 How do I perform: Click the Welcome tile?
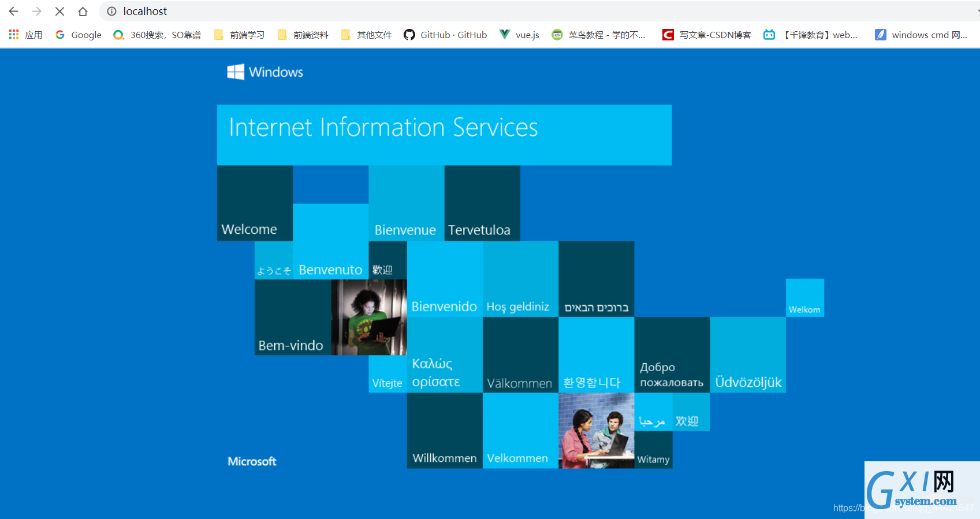(255, 203)
